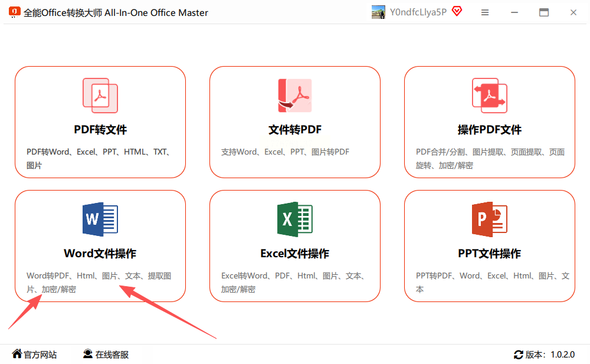Viewport: 590px width, 364px height.
Task: Click the title 全能Office转换大师 All-In-One Office Master
Action: click(116, 13)
